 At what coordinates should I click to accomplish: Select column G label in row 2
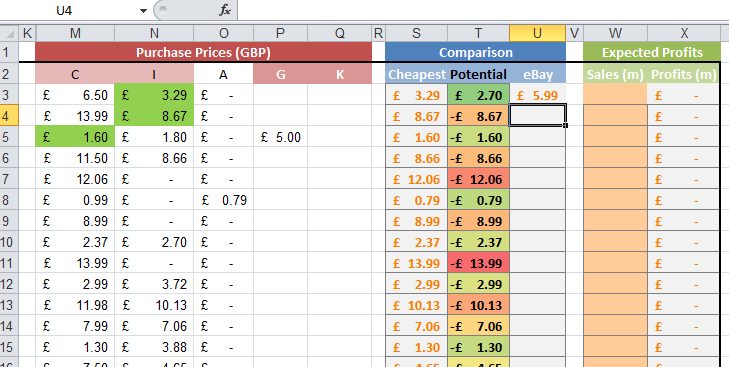pyautogui.click(x=280, y=74)
